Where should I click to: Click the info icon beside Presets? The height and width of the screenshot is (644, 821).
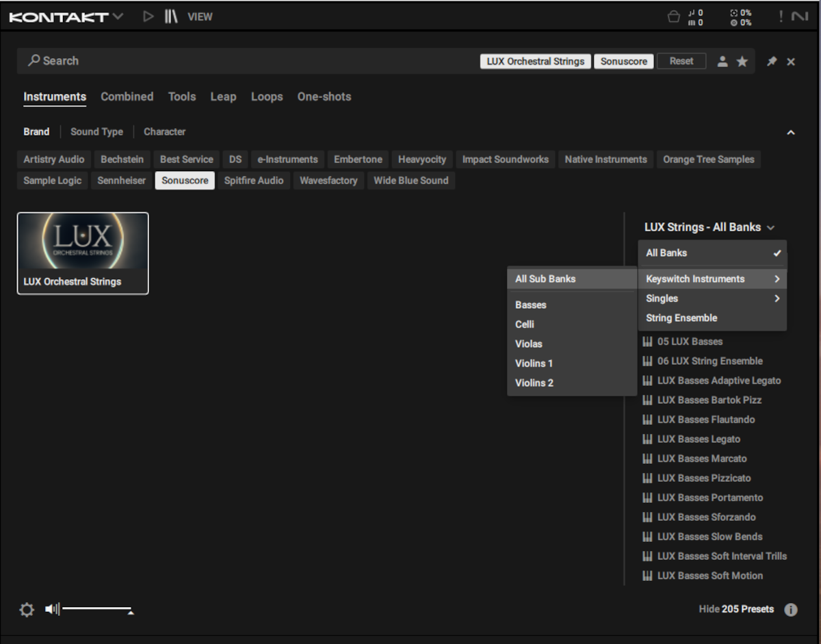[791, 610]
